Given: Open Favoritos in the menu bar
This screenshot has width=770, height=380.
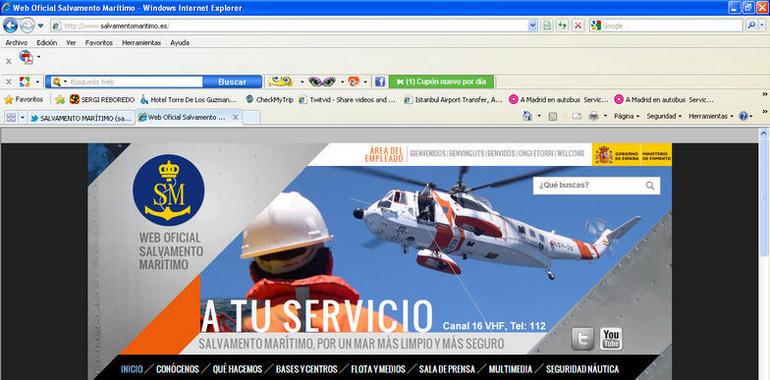Looking at the screenshot, I should tap(99, 43).
